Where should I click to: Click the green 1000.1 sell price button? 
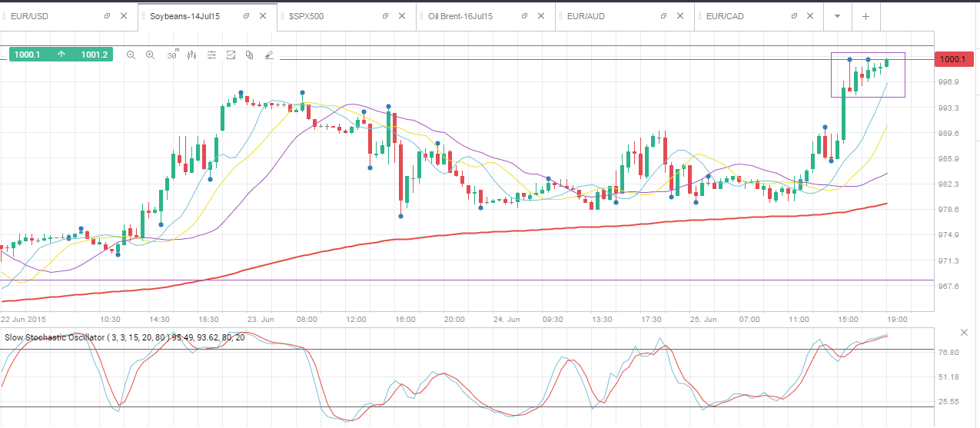(26, 55)
